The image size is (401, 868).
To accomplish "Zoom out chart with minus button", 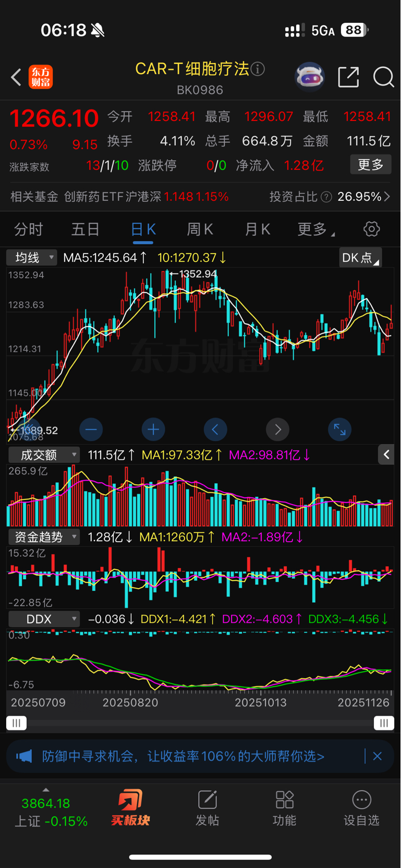I will (x=91, y=430).
